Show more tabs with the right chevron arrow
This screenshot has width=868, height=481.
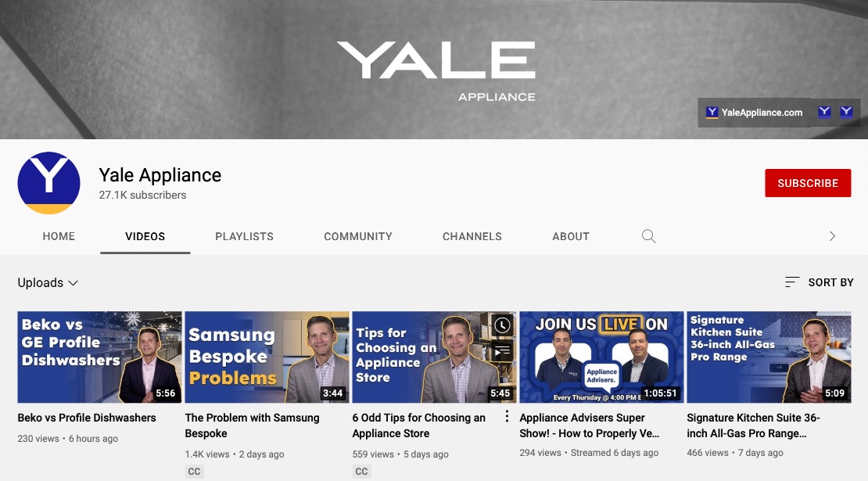[832, 236]
